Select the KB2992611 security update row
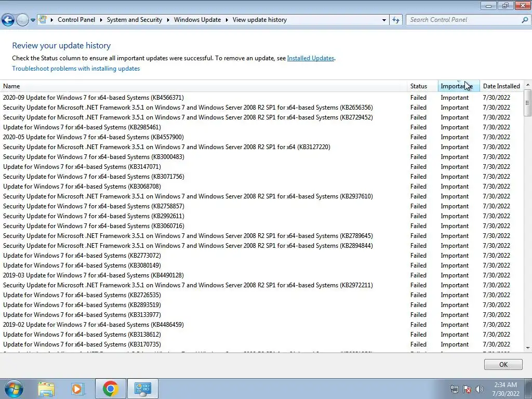The image size is (532, 399). point(261,216)
